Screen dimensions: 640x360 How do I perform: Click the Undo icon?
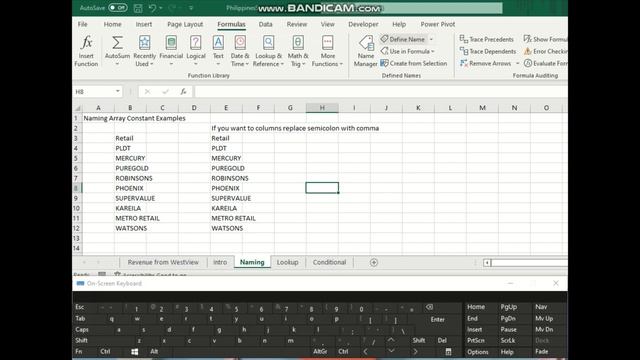coord(152,8)
